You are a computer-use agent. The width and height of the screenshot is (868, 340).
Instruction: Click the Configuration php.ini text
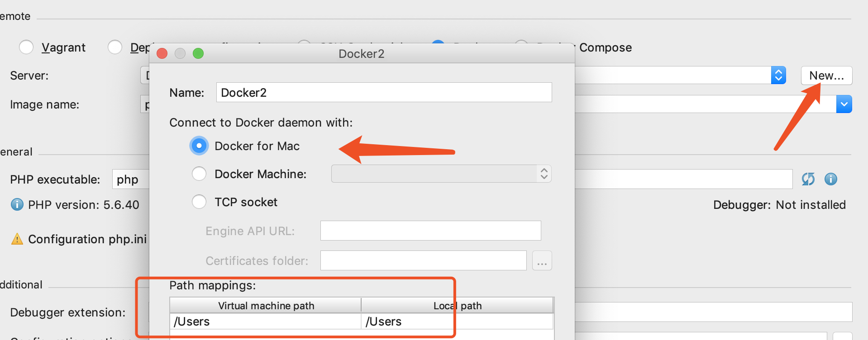coord(87,239)
